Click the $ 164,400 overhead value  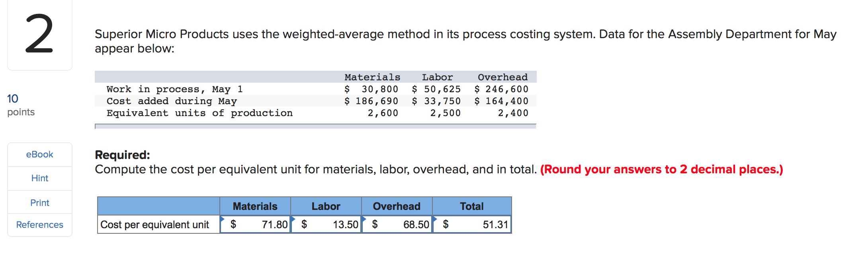point(501,101)
